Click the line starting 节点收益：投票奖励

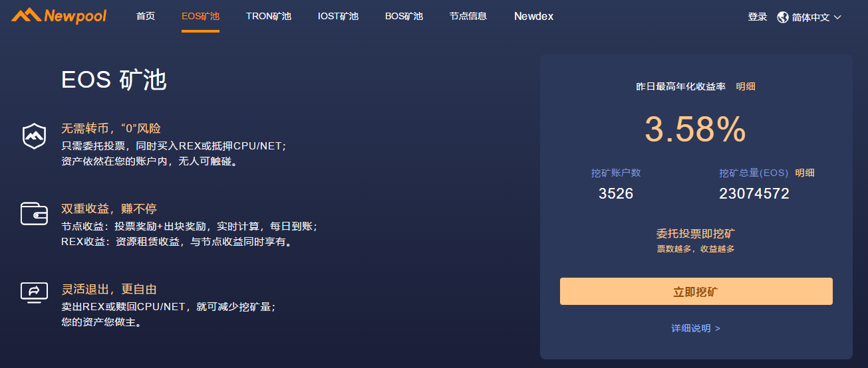(190, 227)
